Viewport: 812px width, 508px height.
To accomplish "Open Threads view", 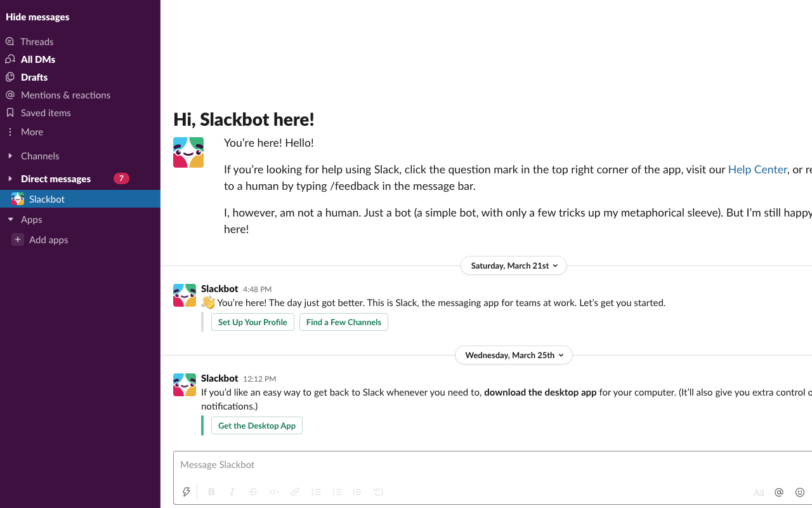I will pos(37,41).
